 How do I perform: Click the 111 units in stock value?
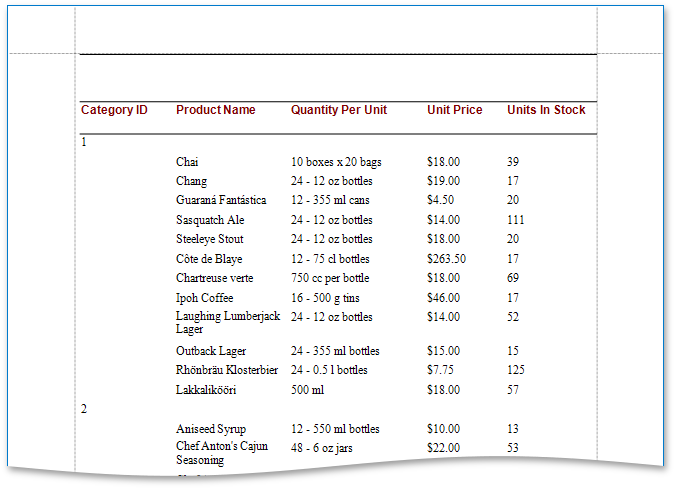(x=515, y=220)
